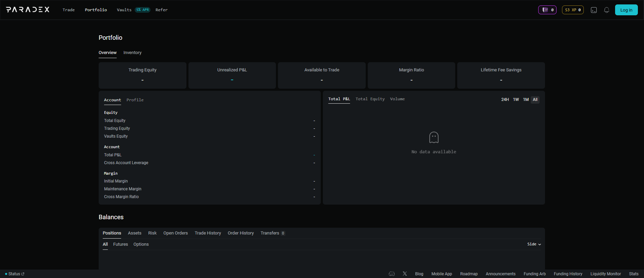Set chart range to 24H
The height and width of the screenshot is (278, 644).
[505, 100]
